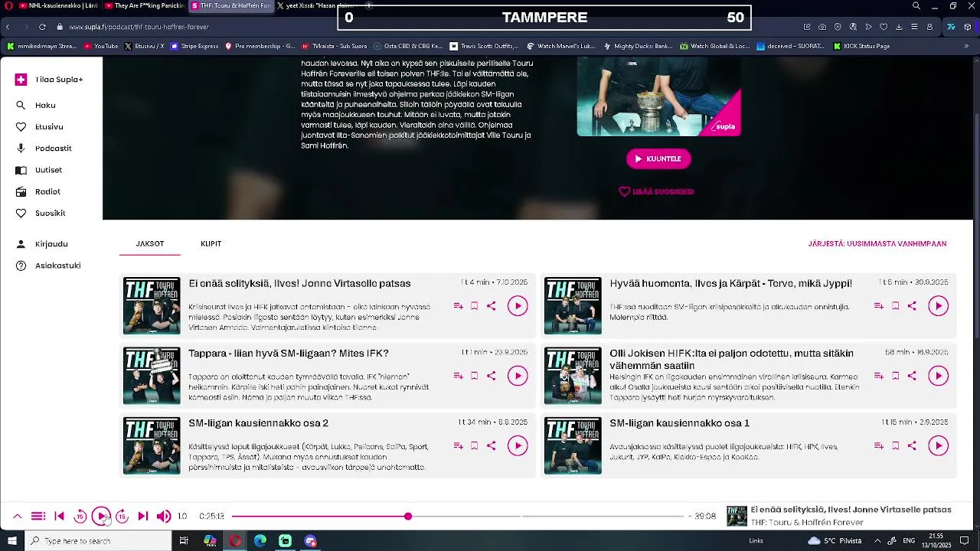Skip forward 15 seconds in player
The width and height of the screenshot is (980, 551).
point(122,517)
